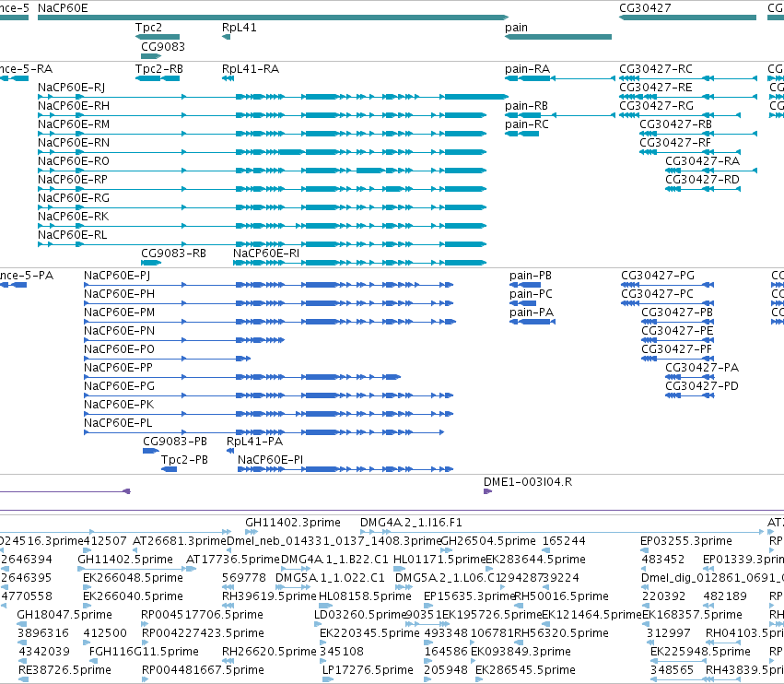
Task: Click the NaCP60E gene label
Action: (63, 8)
